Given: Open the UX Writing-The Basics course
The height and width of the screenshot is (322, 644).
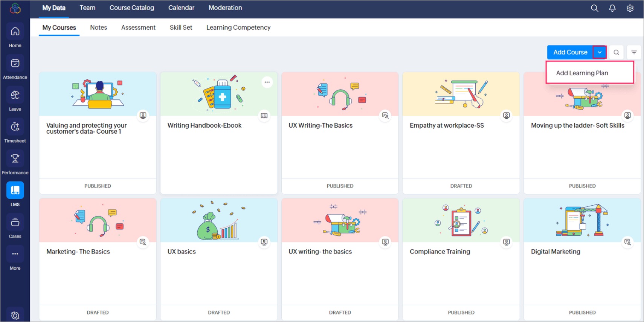Looking at the screenshot, I should coord(320,125).
